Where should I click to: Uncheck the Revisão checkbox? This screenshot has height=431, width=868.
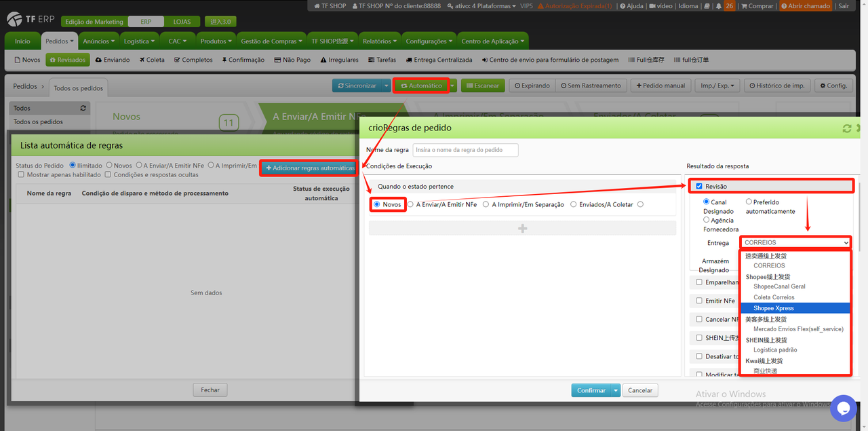pyautogui.click(x=700, y=186)
